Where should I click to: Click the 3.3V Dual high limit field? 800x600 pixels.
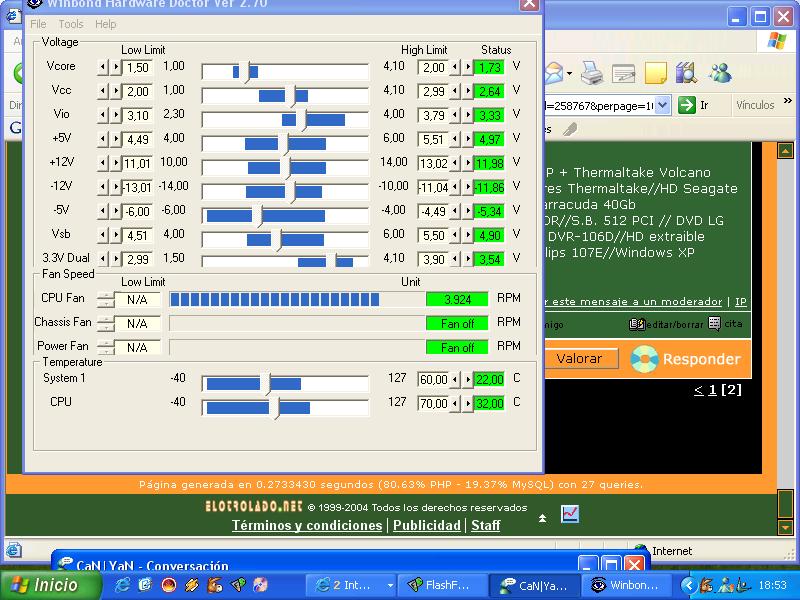coord(433,259)
